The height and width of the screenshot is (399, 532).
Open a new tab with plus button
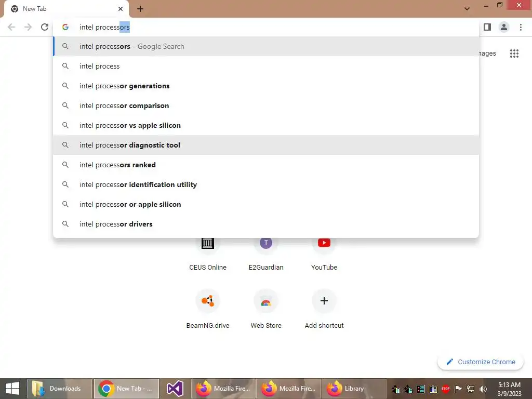click(x=140, y=9)
